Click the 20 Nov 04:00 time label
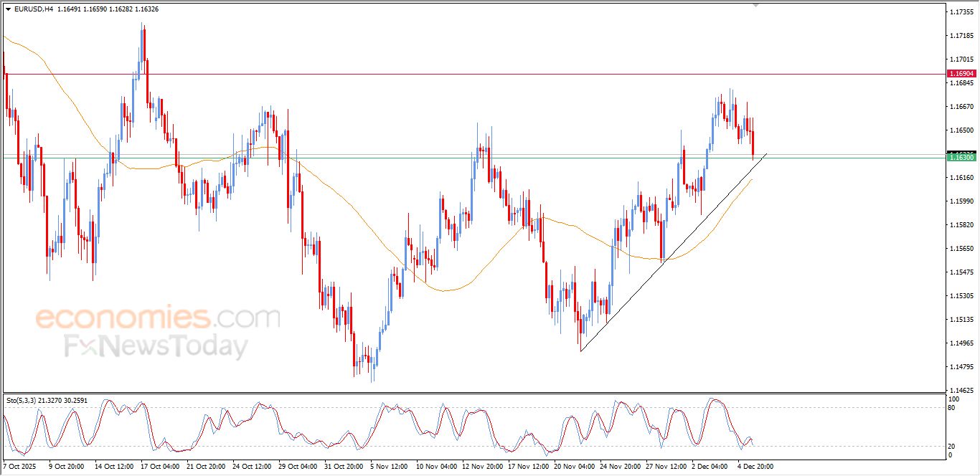The image size is (980, 476). pos(573,467)
